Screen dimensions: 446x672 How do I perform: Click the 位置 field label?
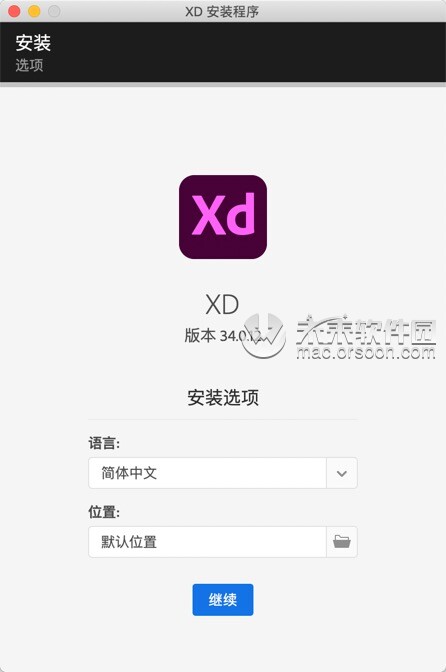point(104,512)
